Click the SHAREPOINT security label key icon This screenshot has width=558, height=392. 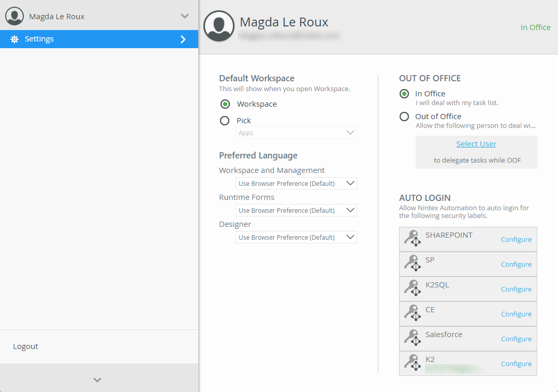click(412, 238)
